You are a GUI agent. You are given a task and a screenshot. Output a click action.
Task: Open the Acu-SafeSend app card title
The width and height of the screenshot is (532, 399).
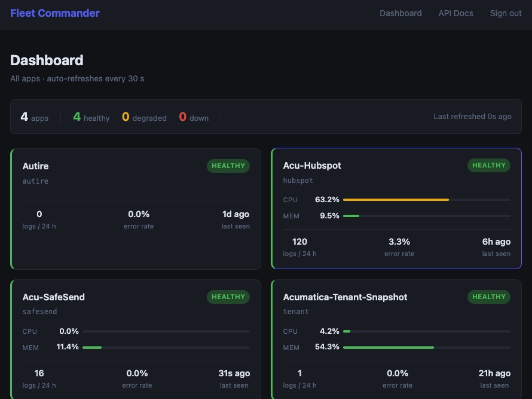coord(54,297)
